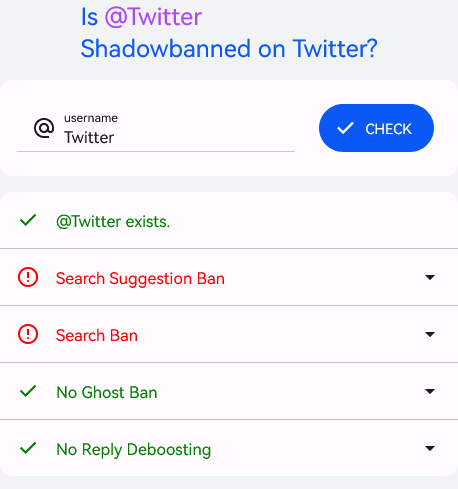Click the blue CHECK button
The height and width of the screenshot is (489, 458).
click(376, 128)
